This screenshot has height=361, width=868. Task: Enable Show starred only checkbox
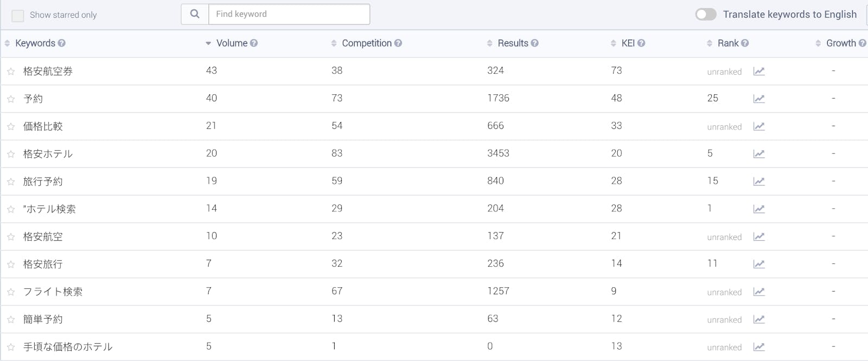[18, 15]
